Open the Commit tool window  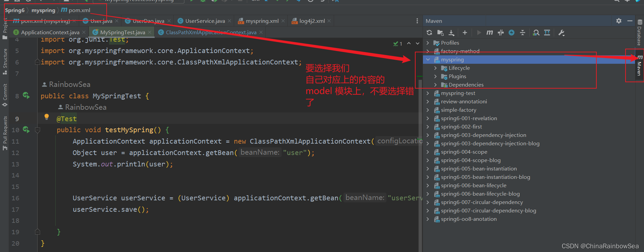pyautogui.click(x=5, y=95)
